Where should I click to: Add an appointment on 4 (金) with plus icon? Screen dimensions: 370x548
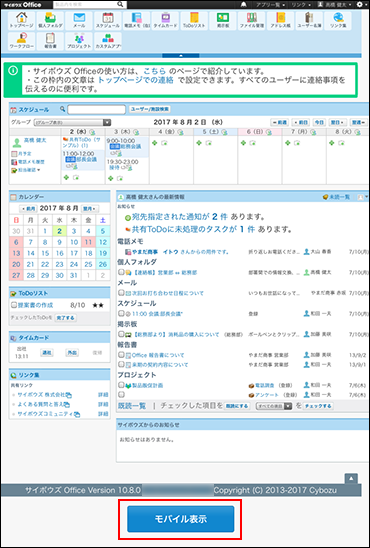pyautogui.click(x=155, y=143)
